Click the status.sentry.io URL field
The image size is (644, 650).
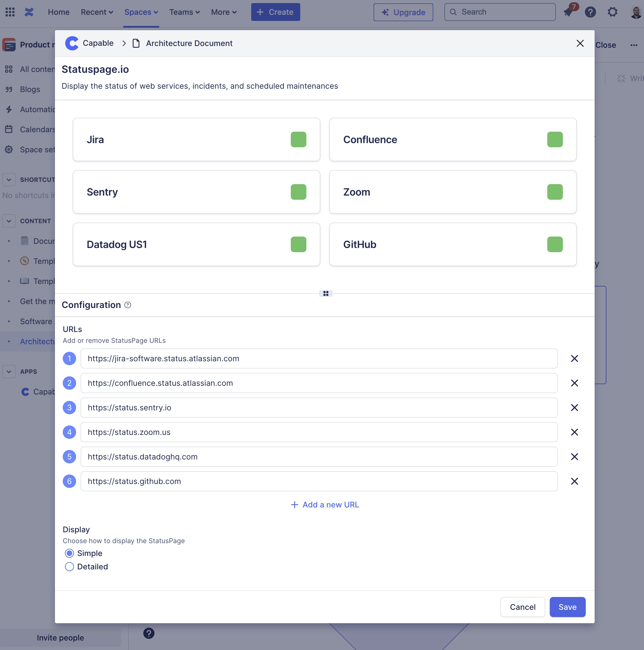[x=318, y=408]
